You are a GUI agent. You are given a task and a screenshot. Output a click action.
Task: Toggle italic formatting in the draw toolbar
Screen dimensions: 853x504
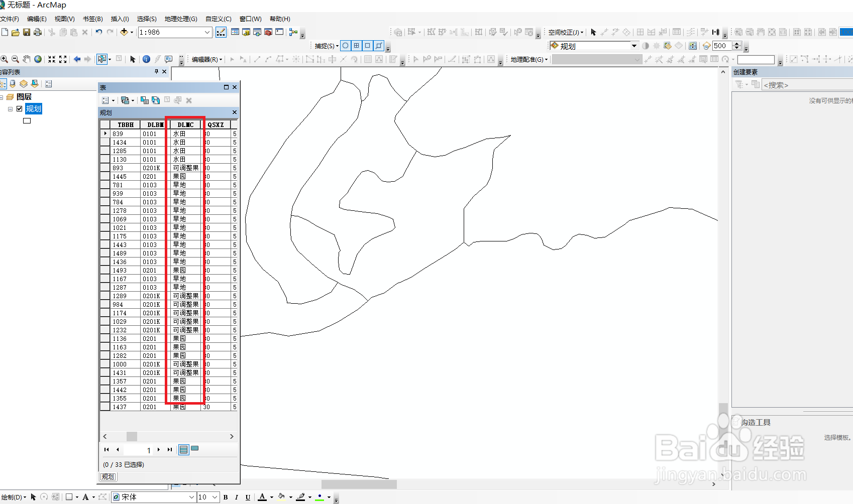click(236, 497)
